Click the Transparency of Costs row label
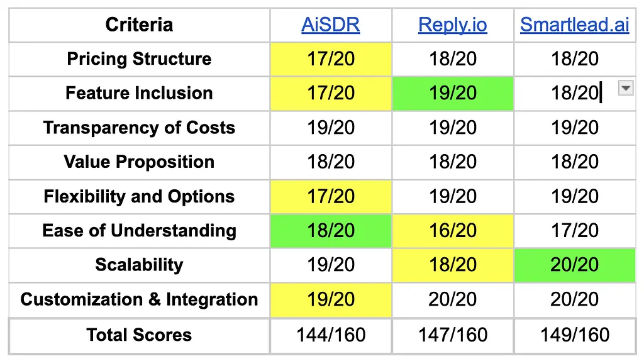 tap(139, 128)
